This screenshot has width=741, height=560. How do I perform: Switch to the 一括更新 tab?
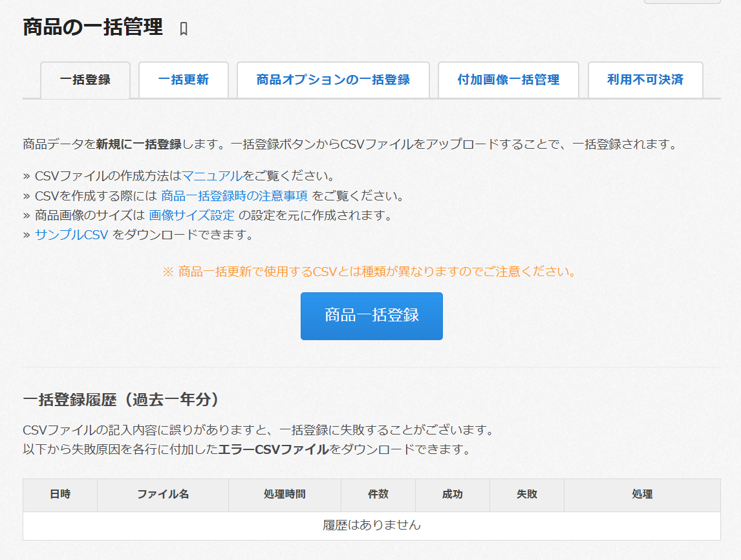[184, 80]
